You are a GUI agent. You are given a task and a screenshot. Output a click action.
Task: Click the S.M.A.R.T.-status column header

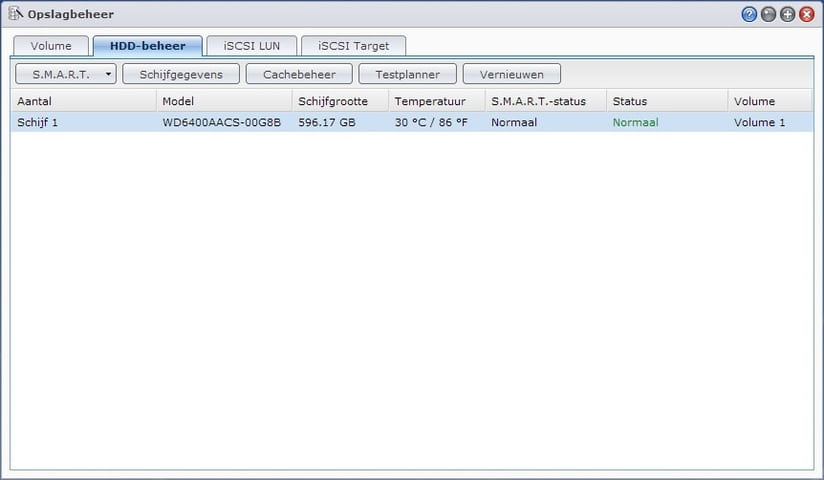pyautogui.click(x=545, y=101)
